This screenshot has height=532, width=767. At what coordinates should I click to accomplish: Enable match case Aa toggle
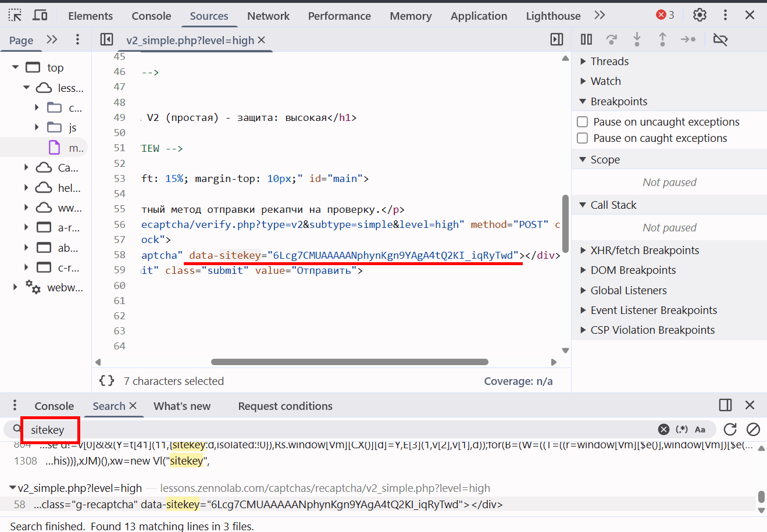tap(700, 429)
